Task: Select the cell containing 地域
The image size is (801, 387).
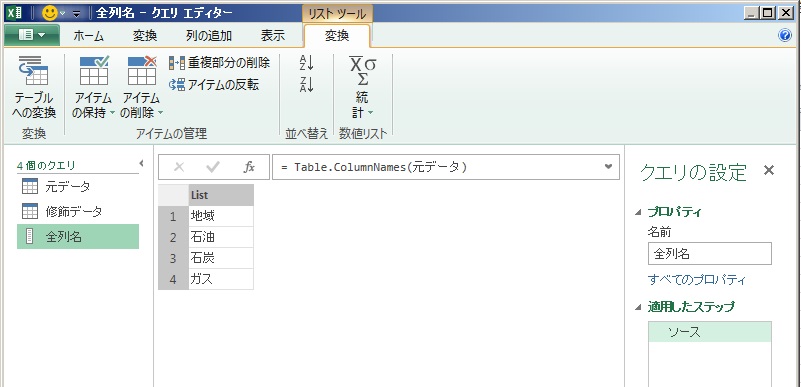Action: pyautogui.click(x=221, y=216)
